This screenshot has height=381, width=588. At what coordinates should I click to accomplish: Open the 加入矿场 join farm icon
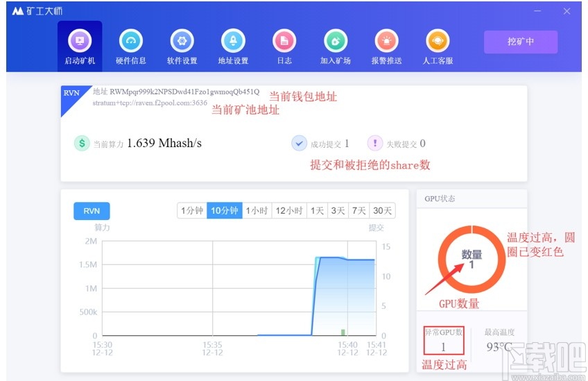(335, 40)
